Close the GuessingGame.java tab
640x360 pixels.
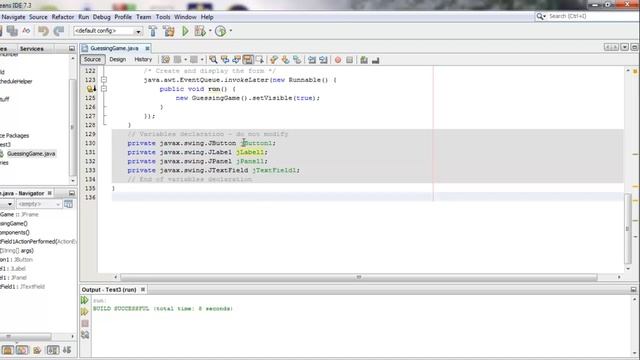(147, 48)
